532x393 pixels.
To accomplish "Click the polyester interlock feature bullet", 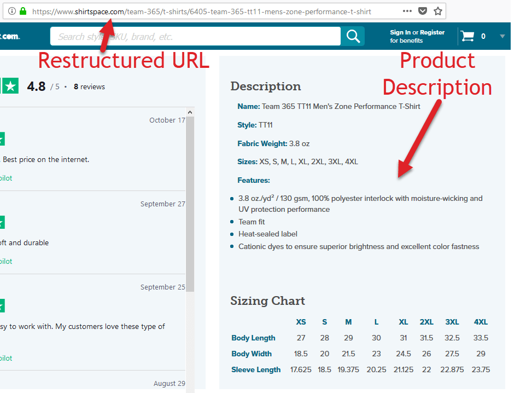I will [360, 204].
